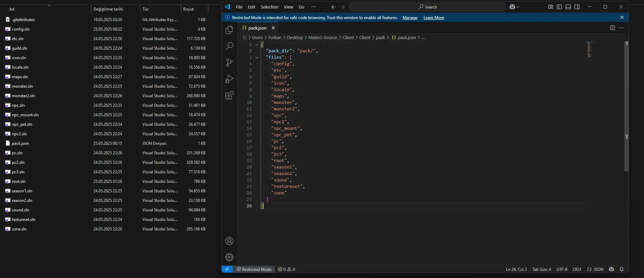The width and height of the screenshot is (644, 278).
Task: Open the File menu
Action: pyautogui.click(x=239, y=7)
